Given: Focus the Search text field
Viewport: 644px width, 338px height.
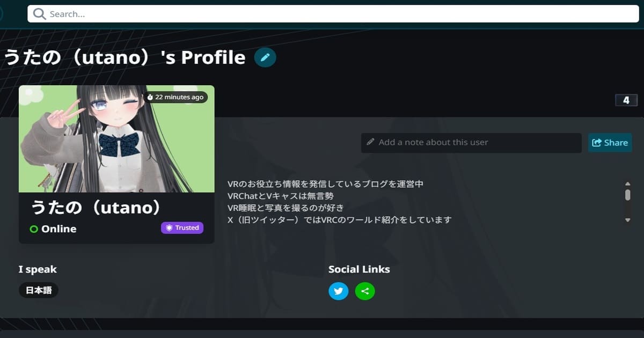Looking at the screenshot, I should click(333, 14).
